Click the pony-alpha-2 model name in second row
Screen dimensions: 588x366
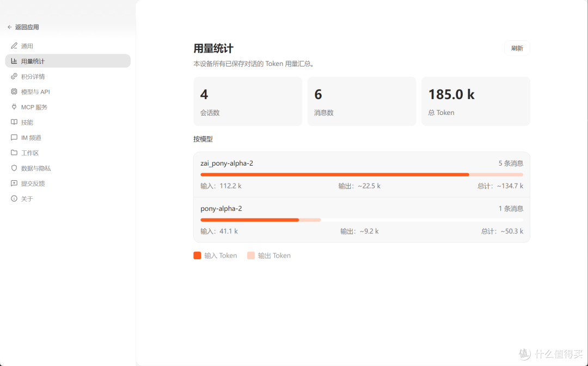(x=221, y=209)
